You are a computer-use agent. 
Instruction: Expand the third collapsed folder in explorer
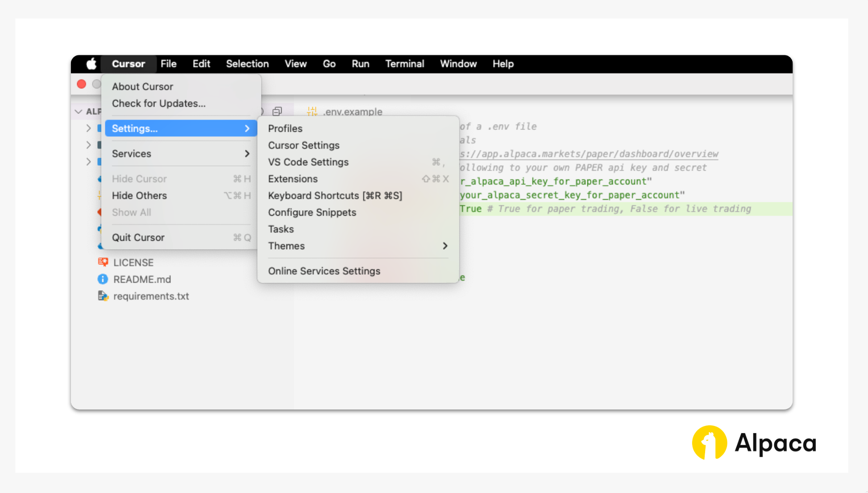pyautogui.click(x=88, y=162)
